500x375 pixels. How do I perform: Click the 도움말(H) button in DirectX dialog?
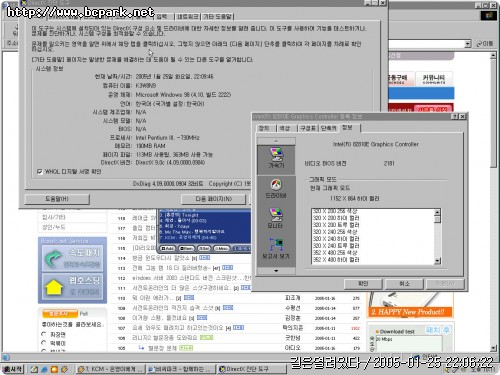57,199
